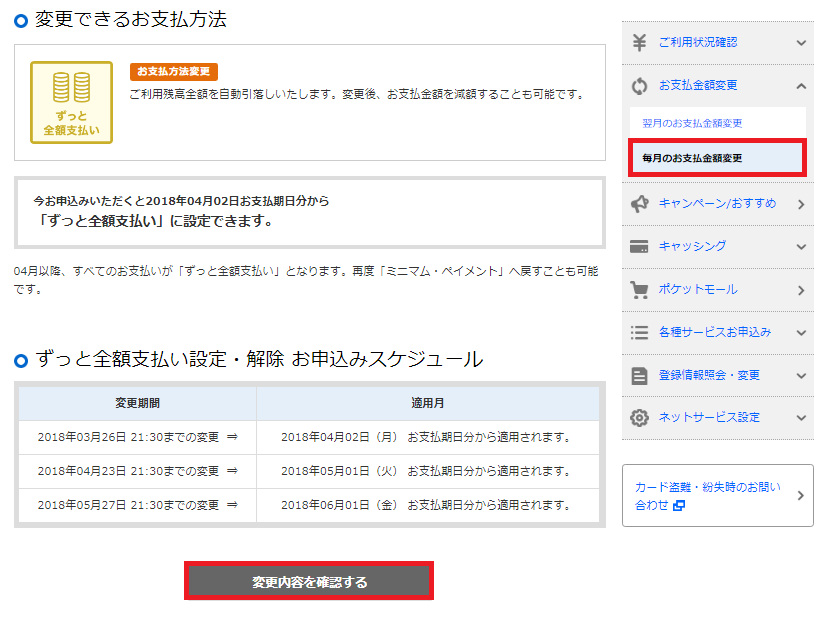Expand the 各種サービスお申込み chevron

point(801,333)
